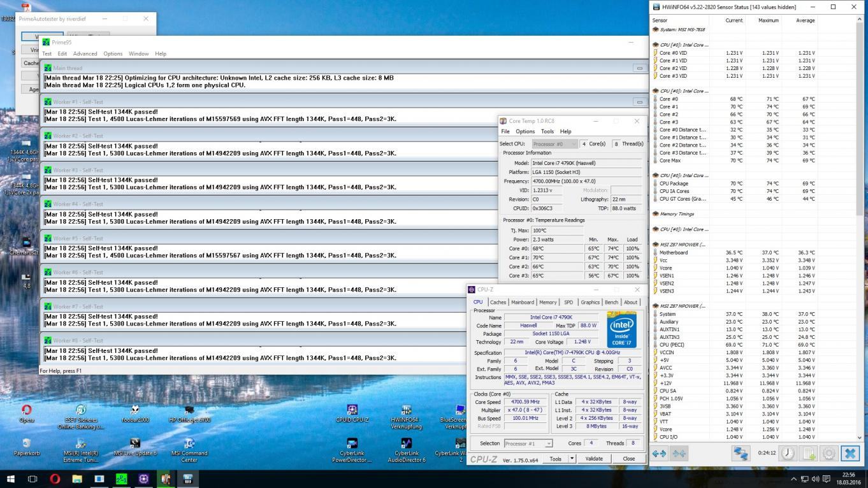Open ESET Sicheres Online-Banking desktop icon
Screen dimensions: 868x488
point(81,417)
